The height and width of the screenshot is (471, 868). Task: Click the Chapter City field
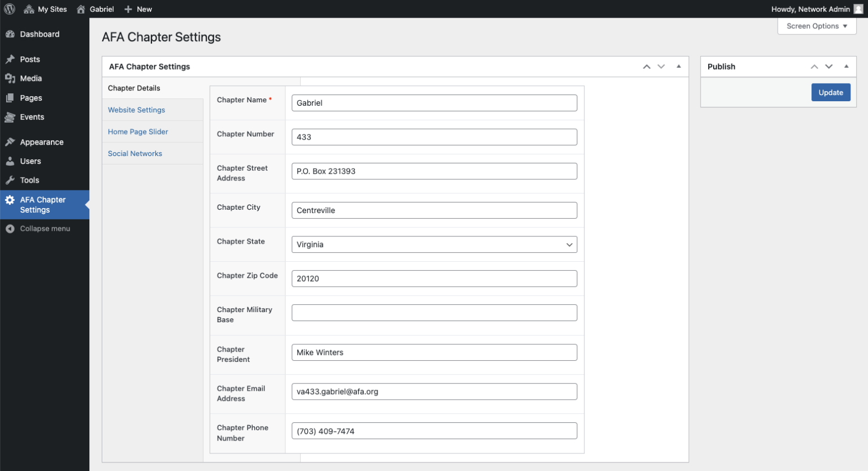click(x=435, y=210)
